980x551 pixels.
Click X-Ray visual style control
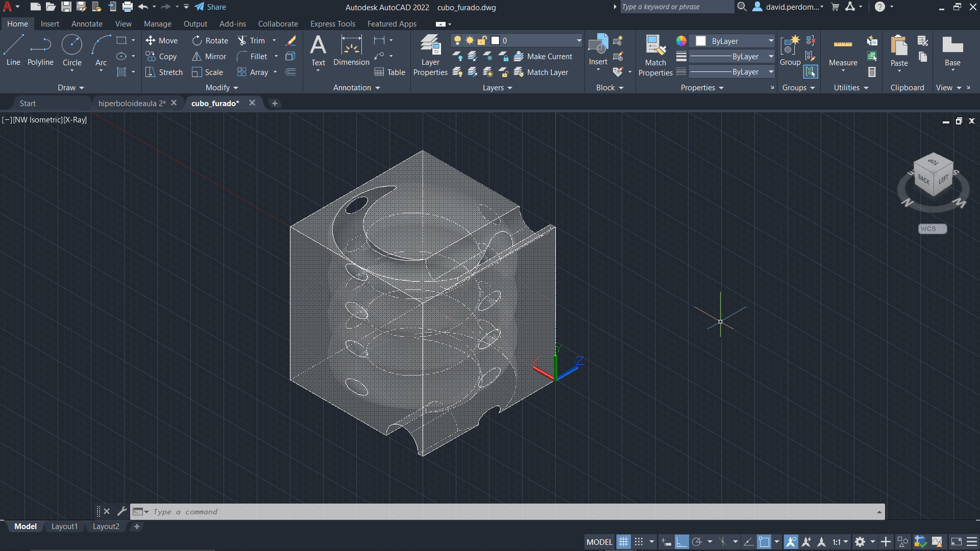click(x=75, y=120)
